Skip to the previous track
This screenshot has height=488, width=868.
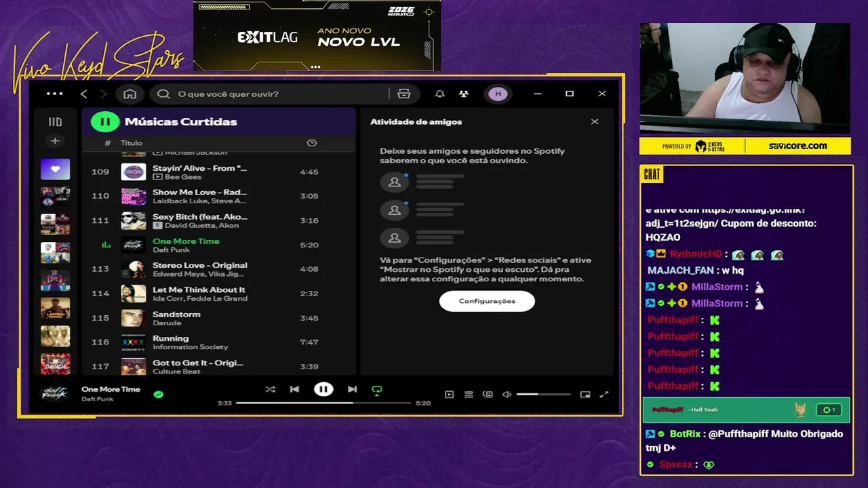pos(294,389)
